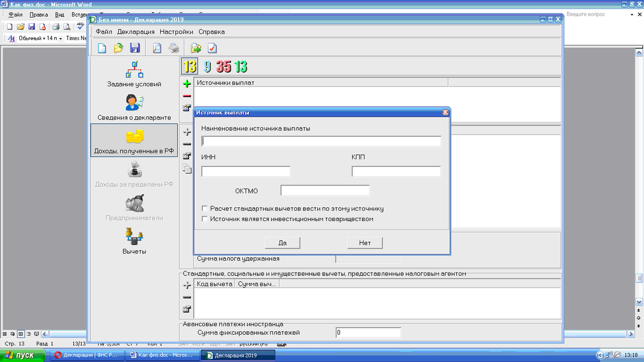
Task: Click the ОКТМО input field
Action: coord(325,190)
